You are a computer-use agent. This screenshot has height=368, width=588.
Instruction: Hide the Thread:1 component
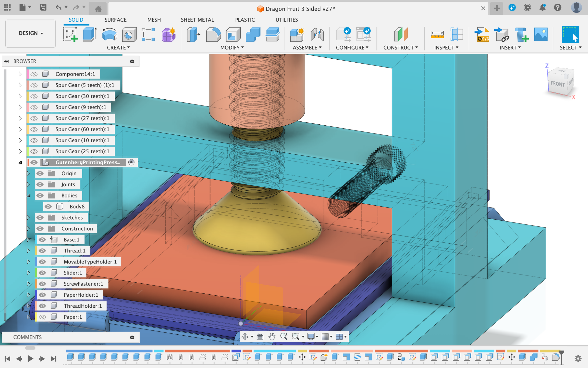(42, 251)
